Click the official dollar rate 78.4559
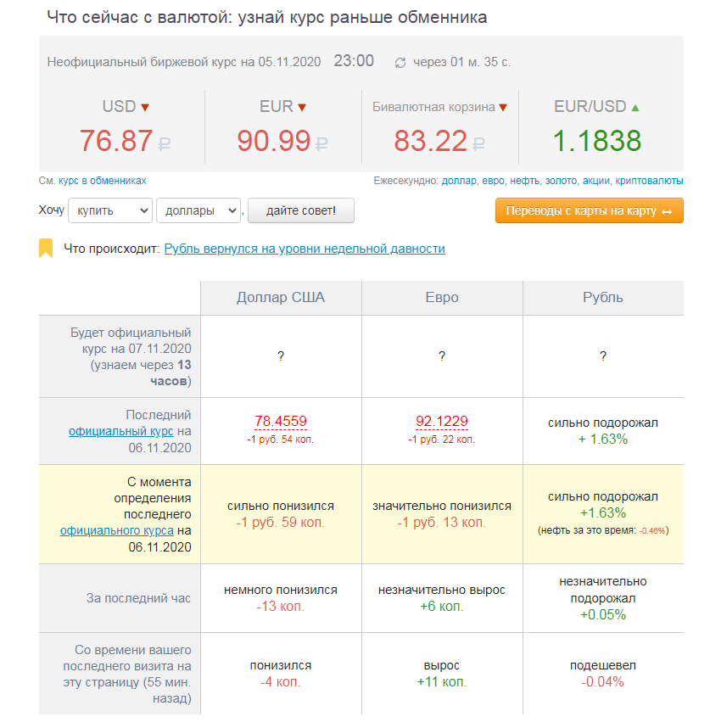 coord(280,421)
